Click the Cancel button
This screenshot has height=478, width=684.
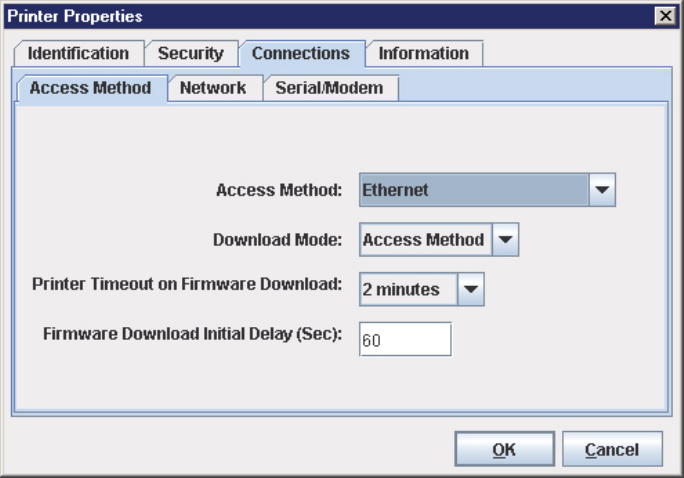click(612, 450)
